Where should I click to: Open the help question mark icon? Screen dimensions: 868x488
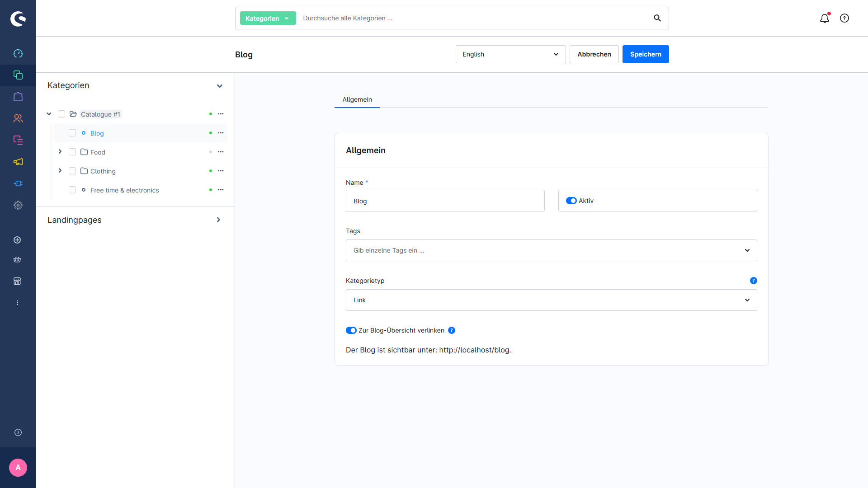point(844,18)
